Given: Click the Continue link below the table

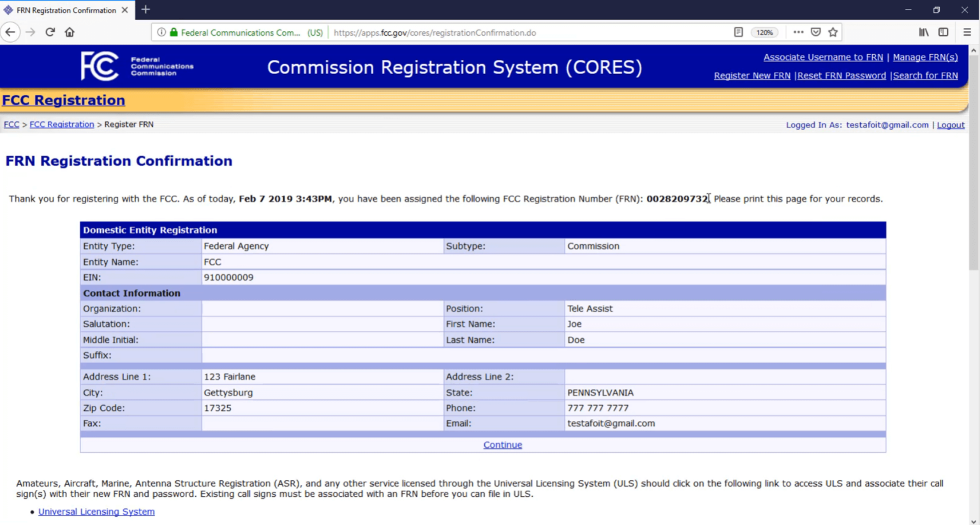Looking at the screenshot, I should click(x=502, y=445).
